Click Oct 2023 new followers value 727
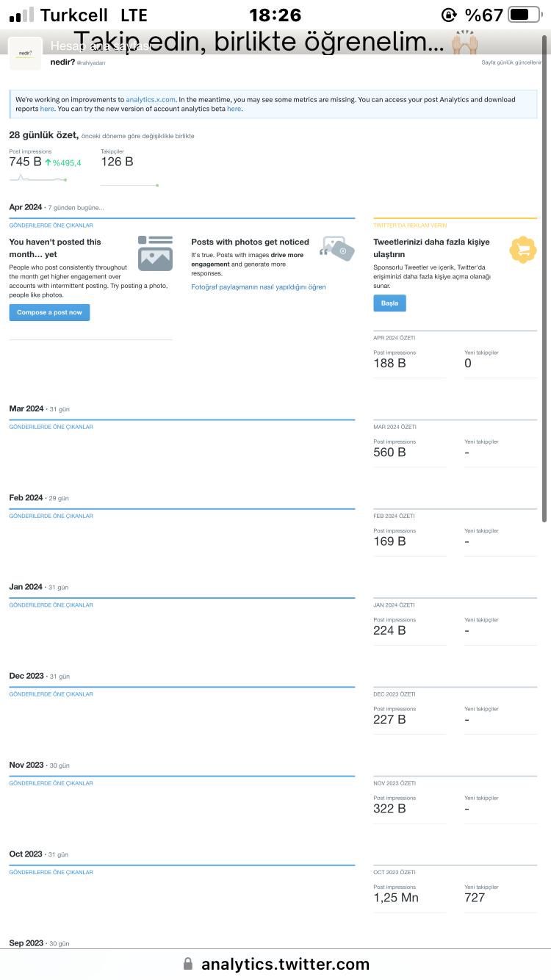The height and width of the screenshot is (980, 551). (x=475, y=897)
